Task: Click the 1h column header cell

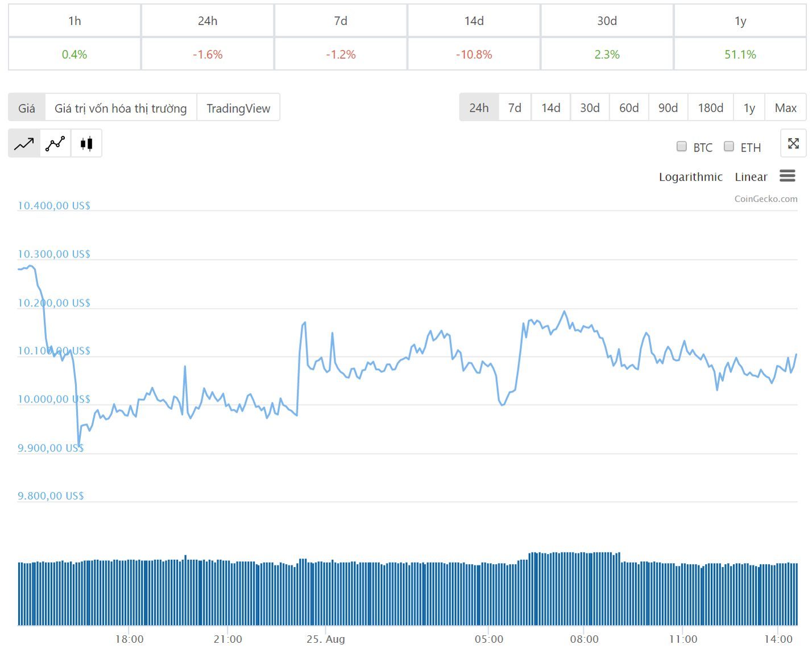Action: click(x=74, y=20)
